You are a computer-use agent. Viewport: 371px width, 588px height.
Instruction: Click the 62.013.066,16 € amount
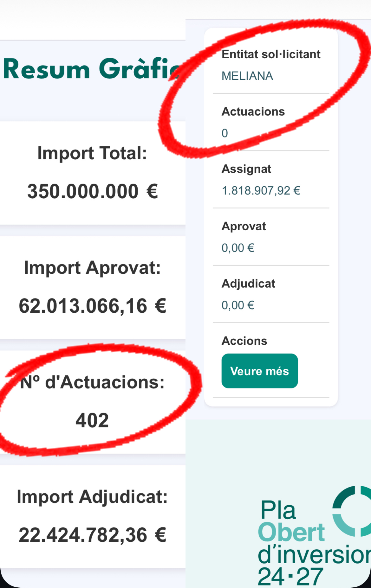(93, 306)
